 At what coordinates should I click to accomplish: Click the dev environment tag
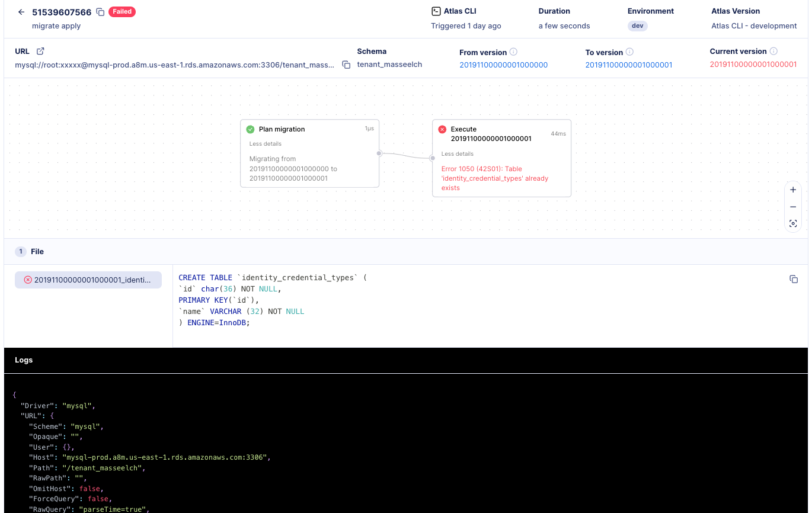[x=637, y=26]
